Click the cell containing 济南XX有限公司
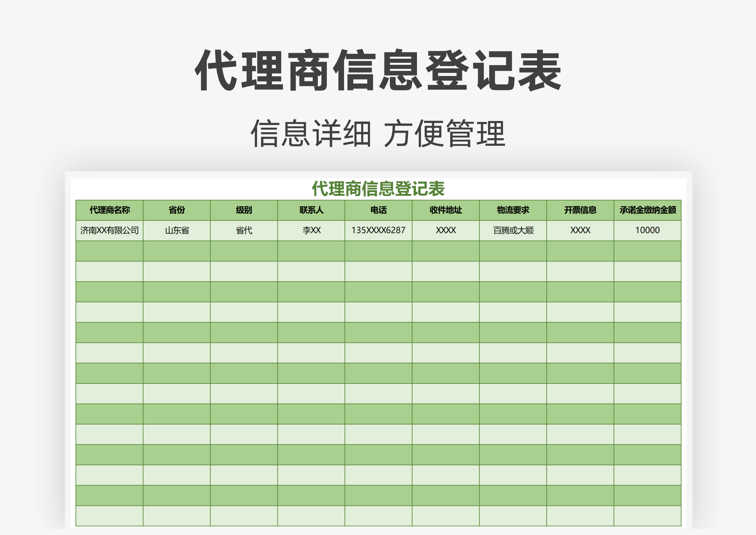The image size is (756, 535). tap(110, 231)
